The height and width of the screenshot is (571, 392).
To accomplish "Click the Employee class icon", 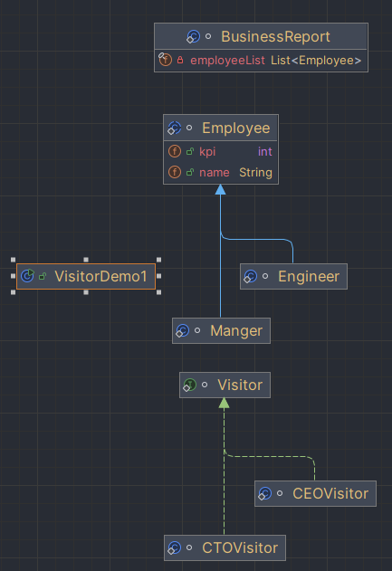I will [174, 128].
